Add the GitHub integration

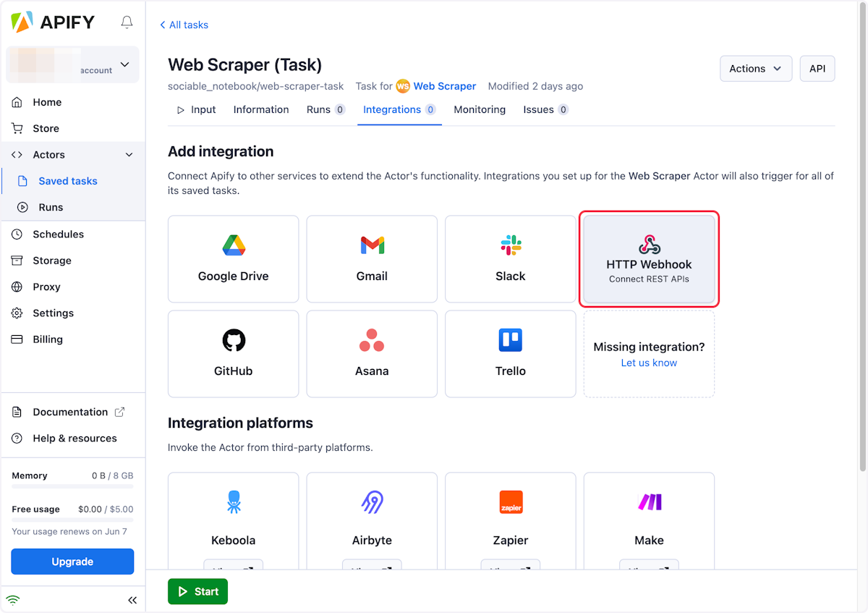(233, 354)
